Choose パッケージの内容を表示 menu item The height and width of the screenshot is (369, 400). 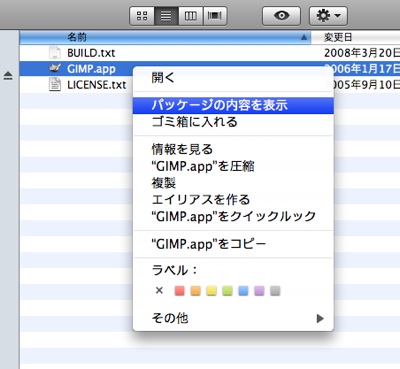click(x=233, y=105)
